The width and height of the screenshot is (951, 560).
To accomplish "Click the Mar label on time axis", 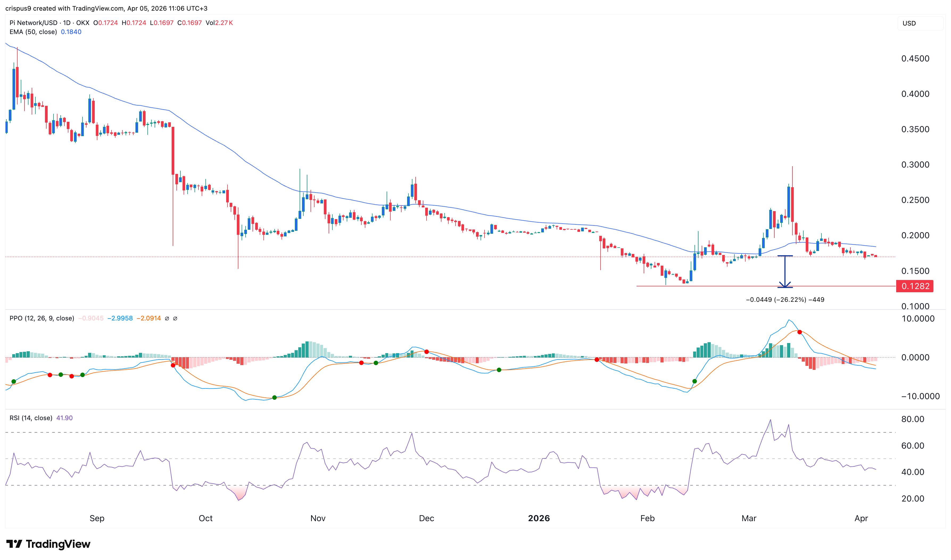I will pyautogui.click(x=749, y=518).
